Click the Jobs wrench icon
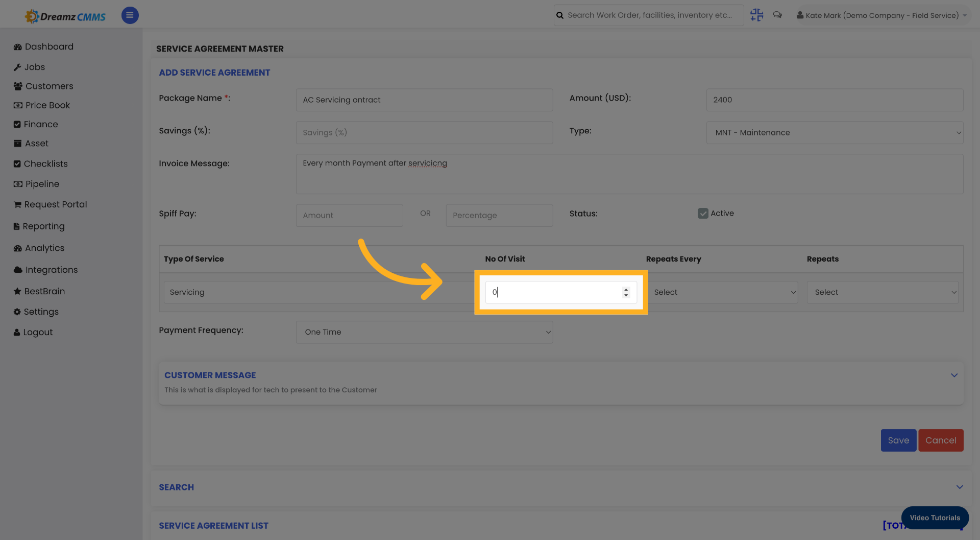 coord(17,67)
